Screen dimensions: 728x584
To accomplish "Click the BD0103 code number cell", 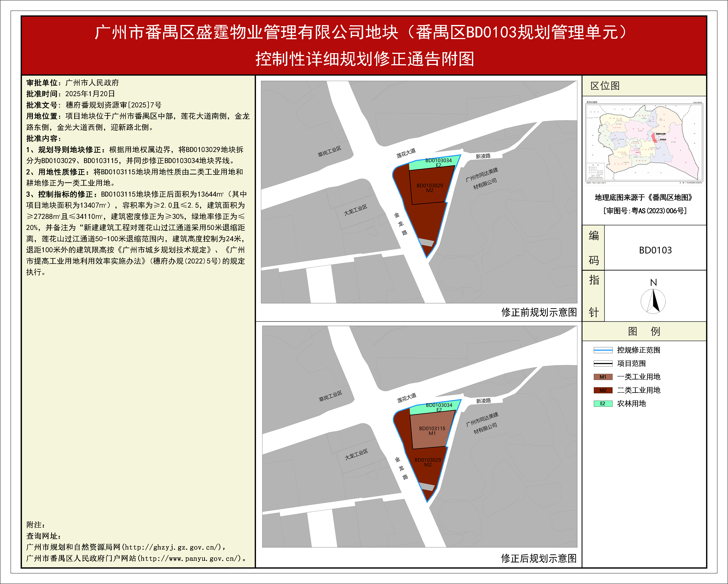I will pos(655,250).
